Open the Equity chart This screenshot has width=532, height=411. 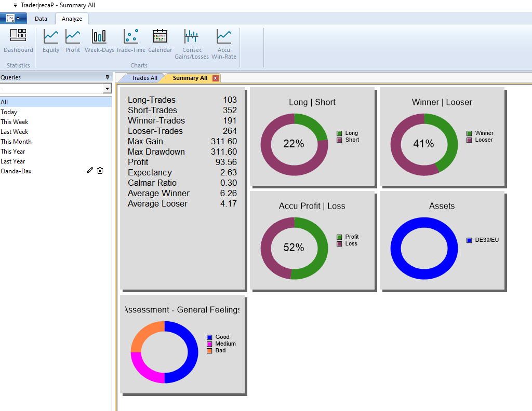[x=51, y=41]
